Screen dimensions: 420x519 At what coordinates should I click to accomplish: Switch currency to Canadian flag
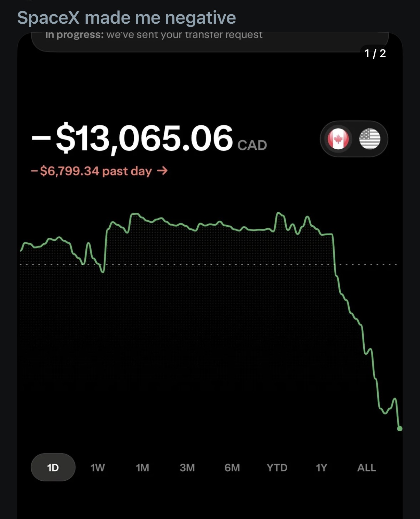click(x=338, y=139)
